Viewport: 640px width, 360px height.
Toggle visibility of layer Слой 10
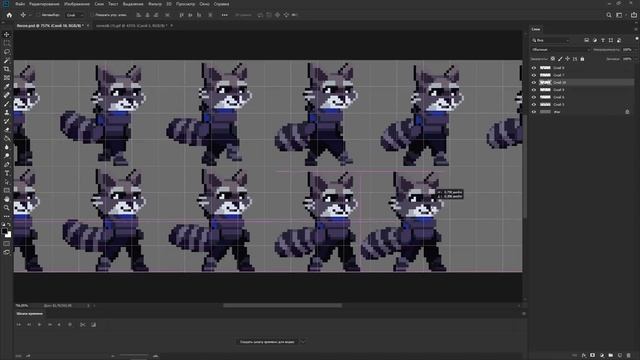click(533, 82)
